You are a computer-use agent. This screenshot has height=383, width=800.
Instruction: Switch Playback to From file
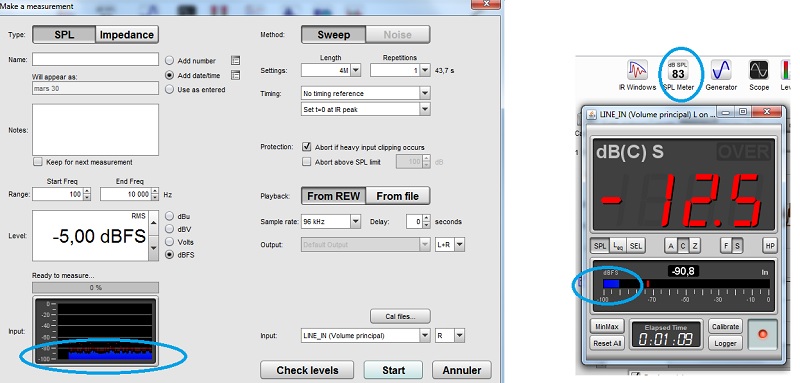(397, 196)
